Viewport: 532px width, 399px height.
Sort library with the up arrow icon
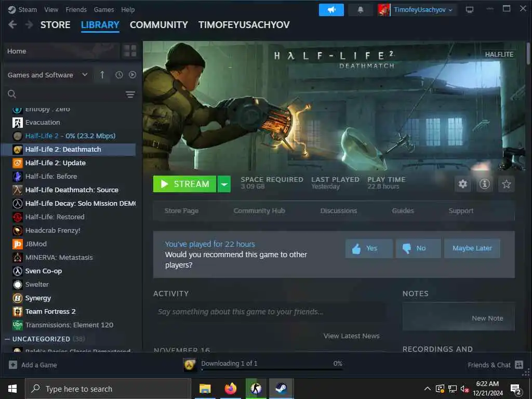tap(102, 75)
